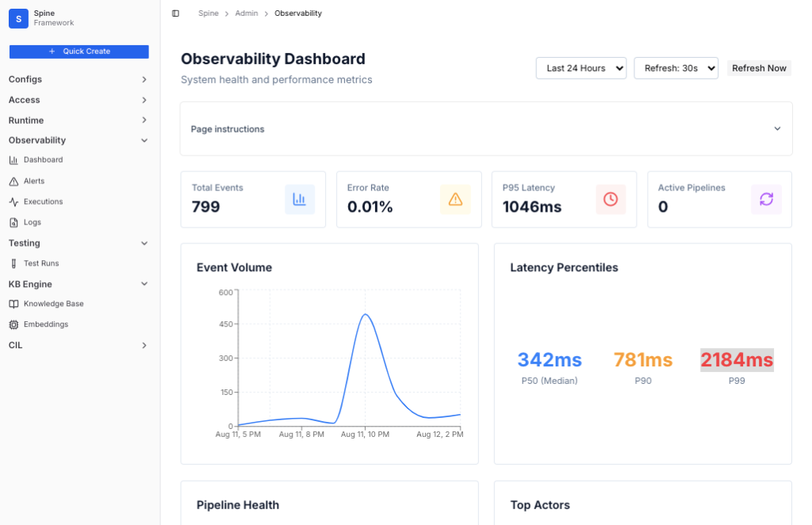Collapse the Testing section
This screenshot has width=812, height=525.
pos(79,243)
